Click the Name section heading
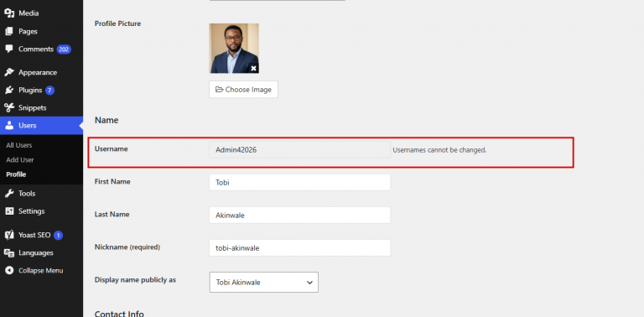The height and width of the screenshot is (317, 644). 106,120
